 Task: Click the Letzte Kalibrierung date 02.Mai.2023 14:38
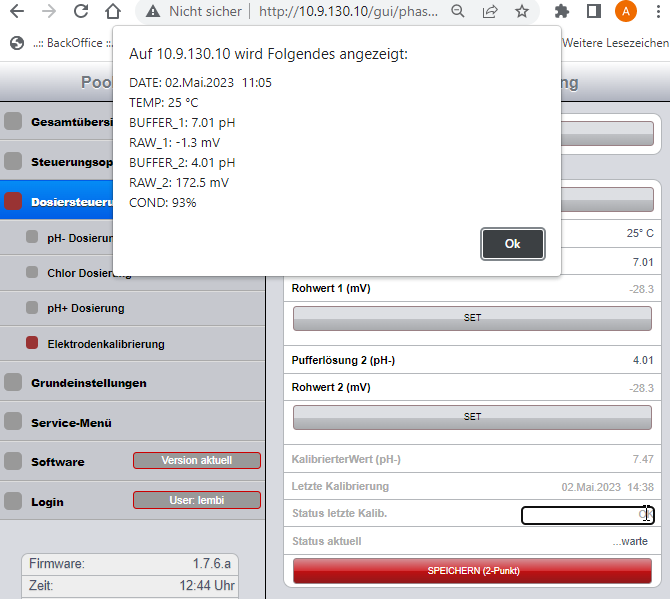point(608,487)
